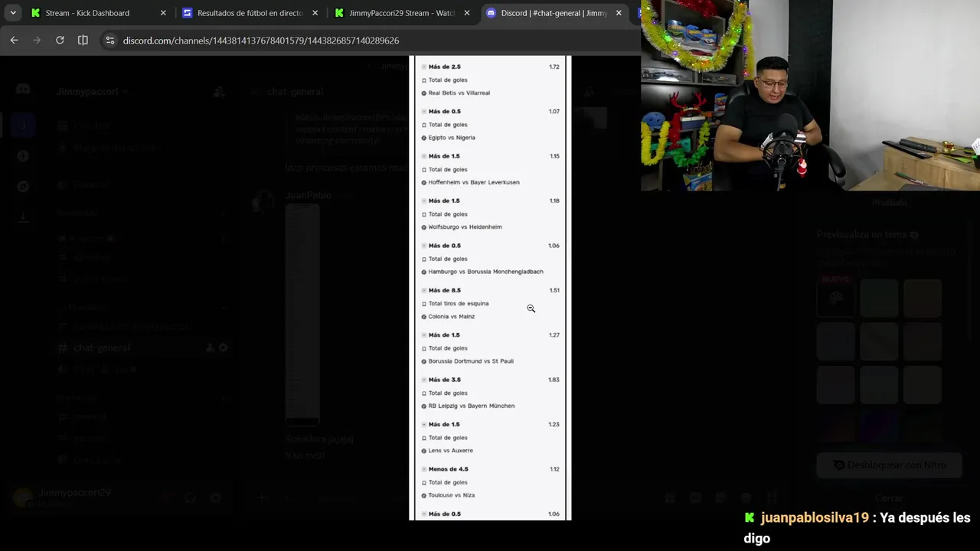The image size is (980, 551).
Task: Open user settings gear by Jimmypaccori29
Action: click(215, 498)
